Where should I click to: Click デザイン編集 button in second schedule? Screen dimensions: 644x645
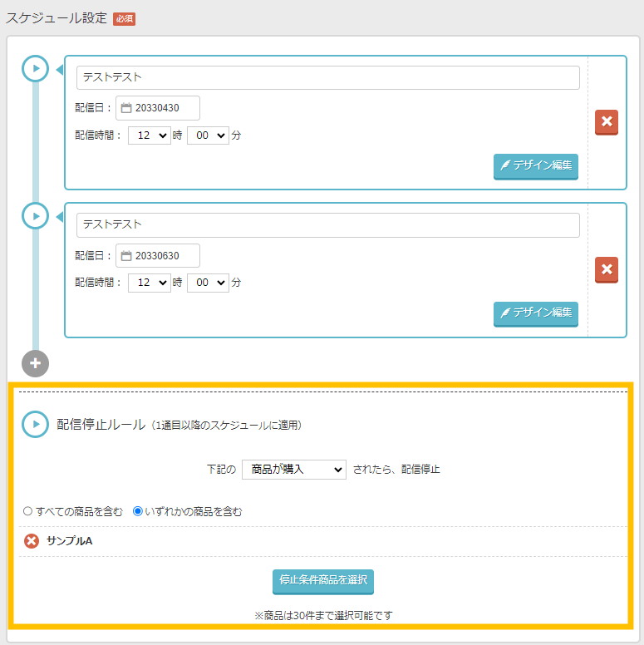(535, 313)
